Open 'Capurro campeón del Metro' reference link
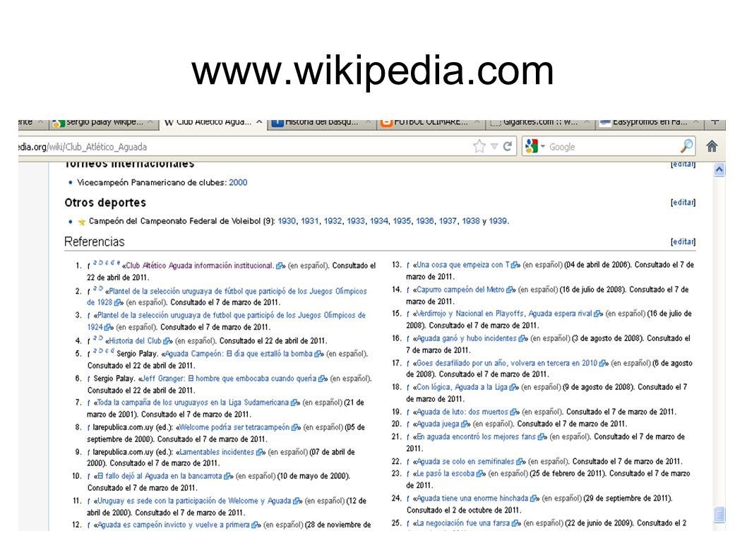The image size is (747, 560). [460, 290]
